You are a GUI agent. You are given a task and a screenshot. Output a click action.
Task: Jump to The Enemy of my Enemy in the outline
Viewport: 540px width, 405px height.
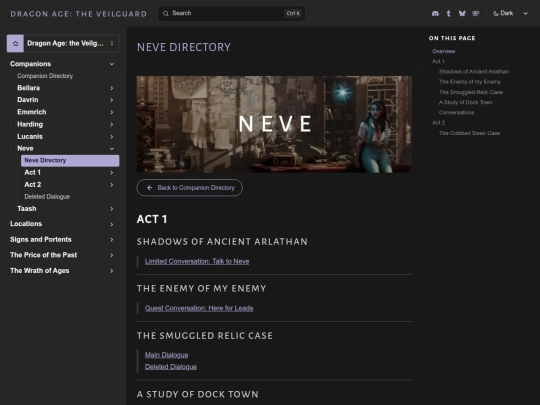pos(470,82)
